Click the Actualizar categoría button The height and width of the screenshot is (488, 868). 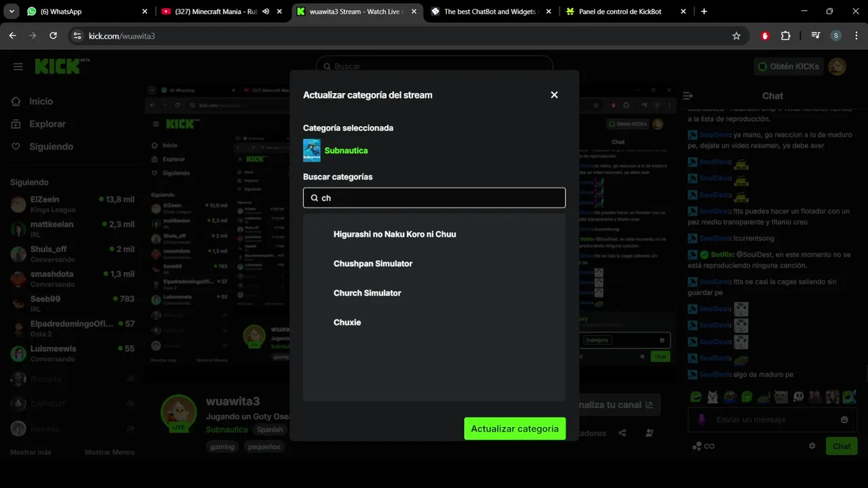click(x=515, y=428)
